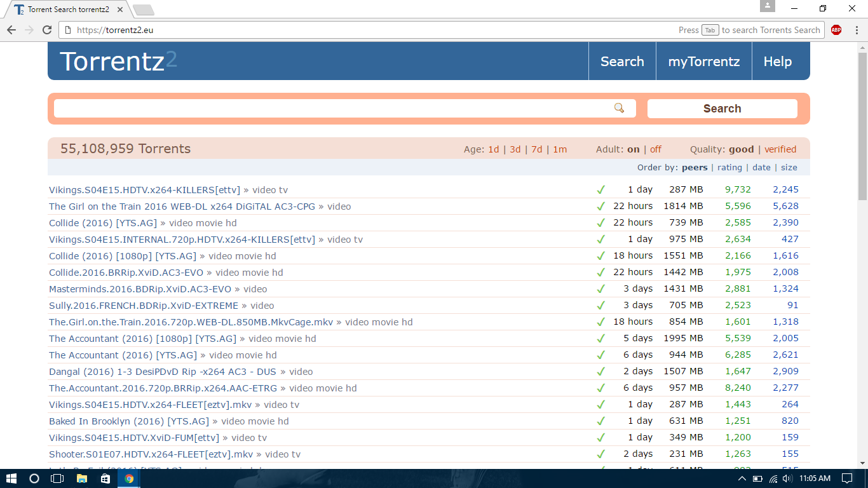The image size is (868, 488).
Task: Set Quality to good
Action: 741,149
